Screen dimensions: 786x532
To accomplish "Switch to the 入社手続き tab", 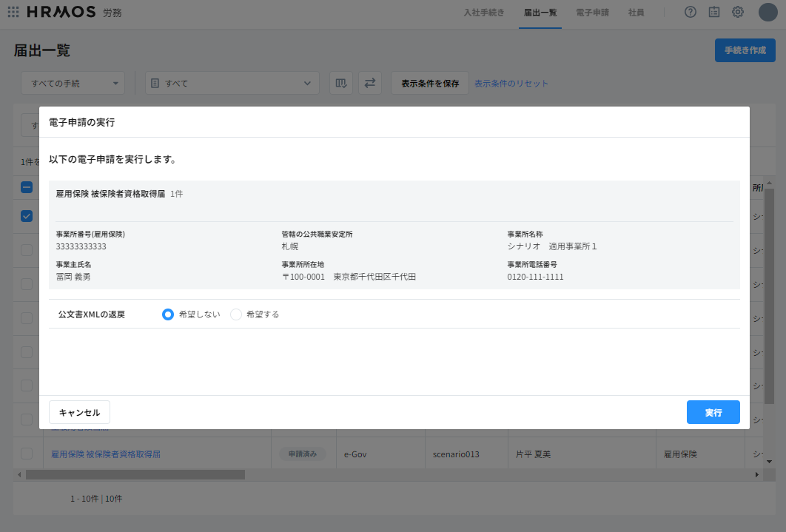I will (x=483, y=13).
